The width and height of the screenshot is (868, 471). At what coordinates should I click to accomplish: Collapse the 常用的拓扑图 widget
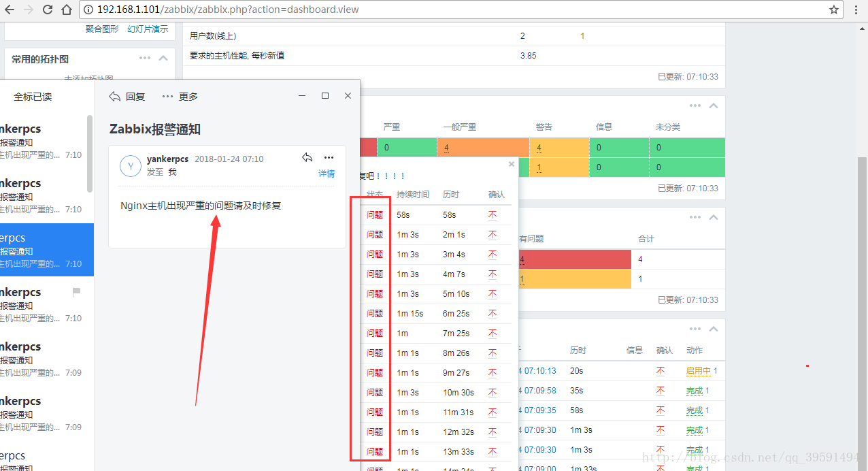coord(163,59)
